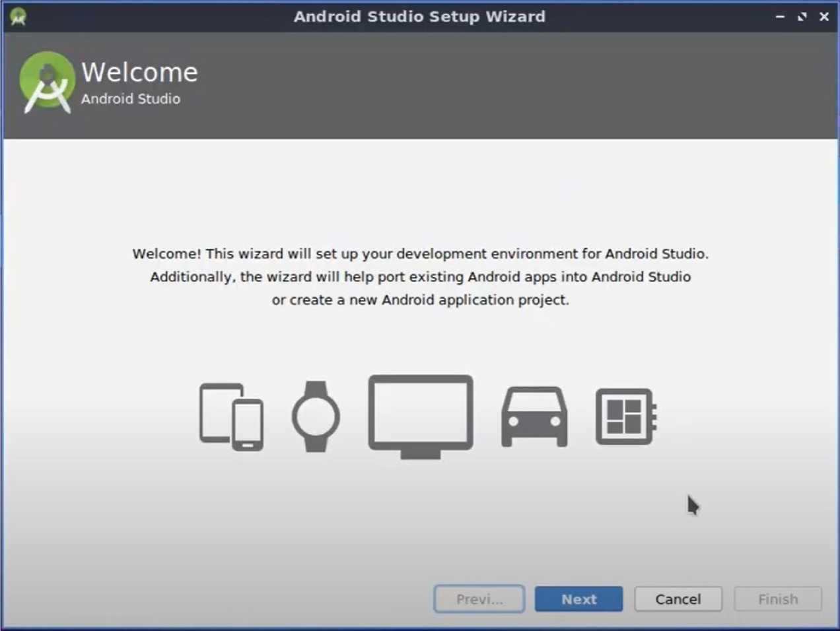Click the Welcome heading text
Image resolution: width=840 pixels, height=631 pixels.
click(x=139, y=72)
